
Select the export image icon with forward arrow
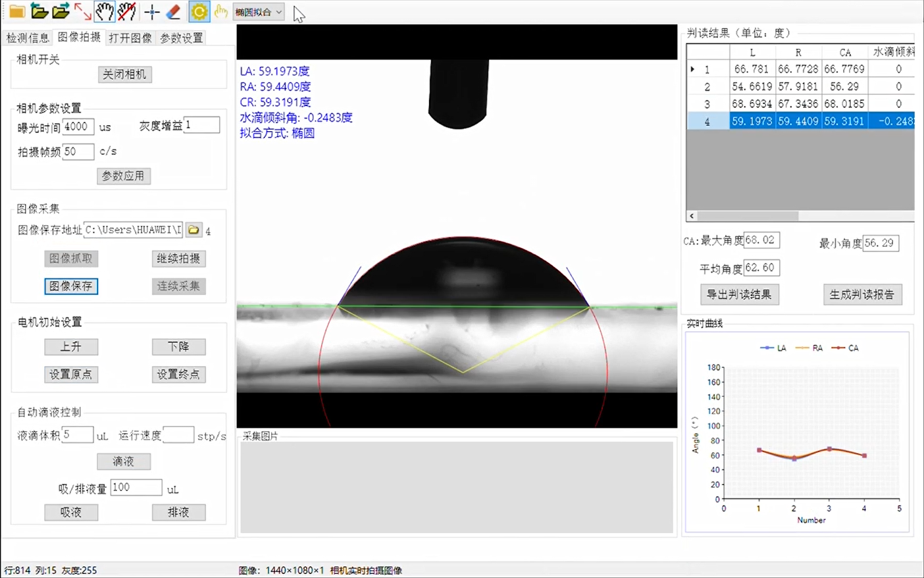point(61,11)
